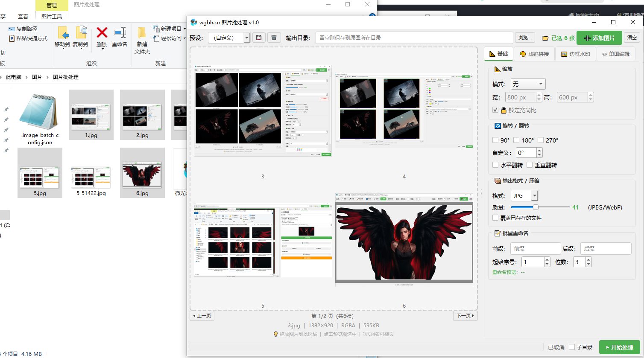Click the red Delete (删除) icon in Explorer

pyautogui.click(x=102, y=37)
